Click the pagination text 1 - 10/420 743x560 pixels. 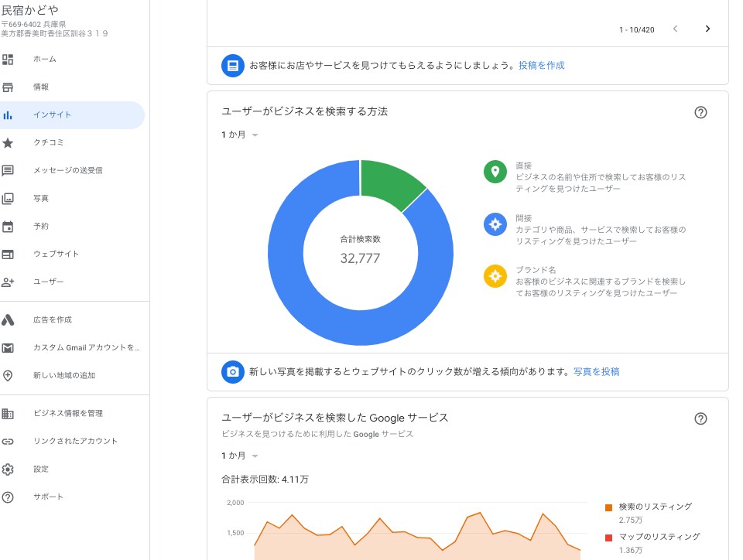click(x=637, y=30)
